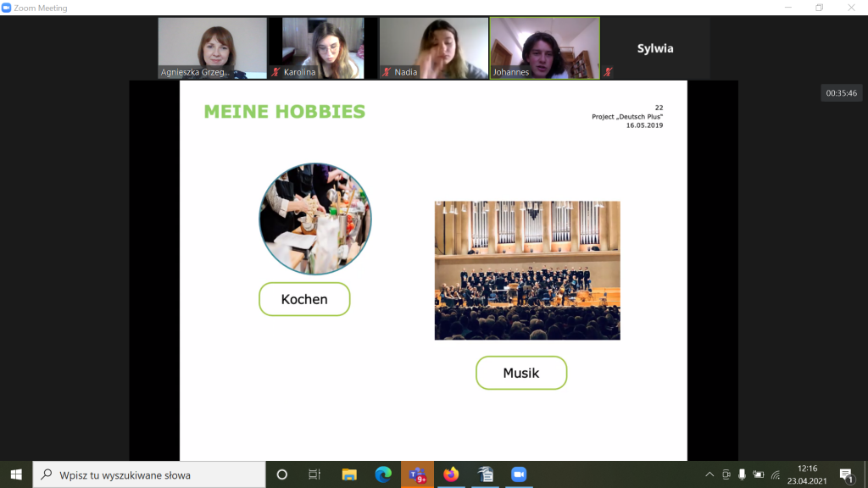Restore down the Zoom window

tap(820, 8)
